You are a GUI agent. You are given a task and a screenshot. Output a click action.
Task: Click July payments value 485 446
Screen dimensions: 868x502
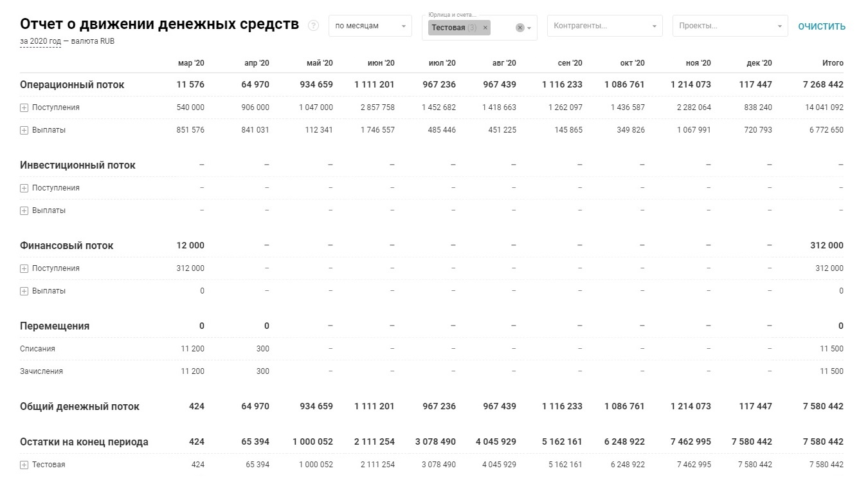[441, 130]
